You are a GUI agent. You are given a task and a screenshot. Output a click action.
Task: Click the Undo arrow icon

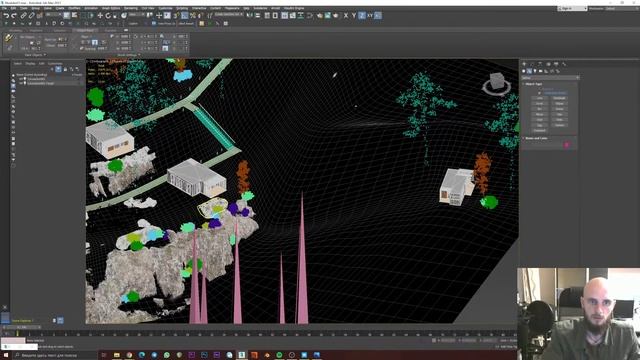click(7, 16)
